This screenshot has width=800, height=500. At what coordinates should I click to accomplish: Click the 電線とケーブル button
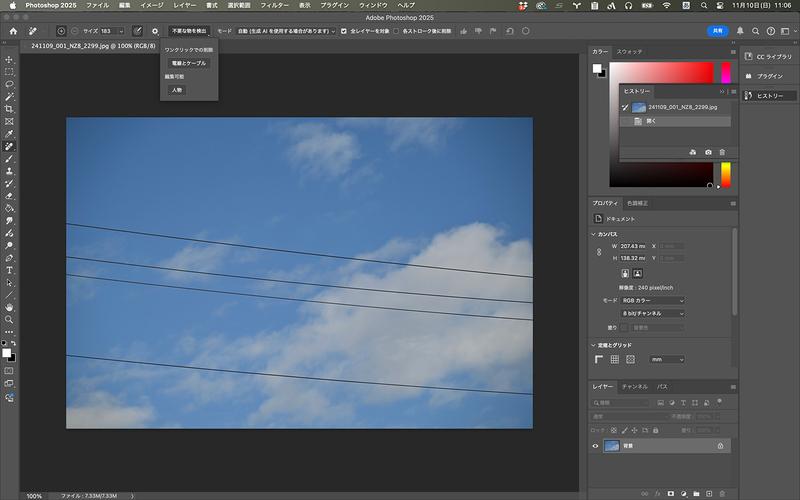point(188,63)
